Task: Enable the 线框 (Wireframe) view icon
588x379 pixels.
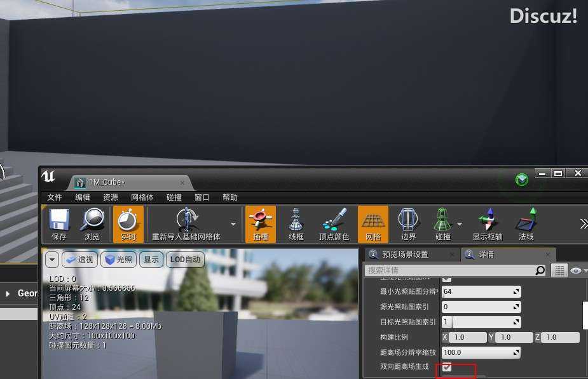Action: click(296, 220)
